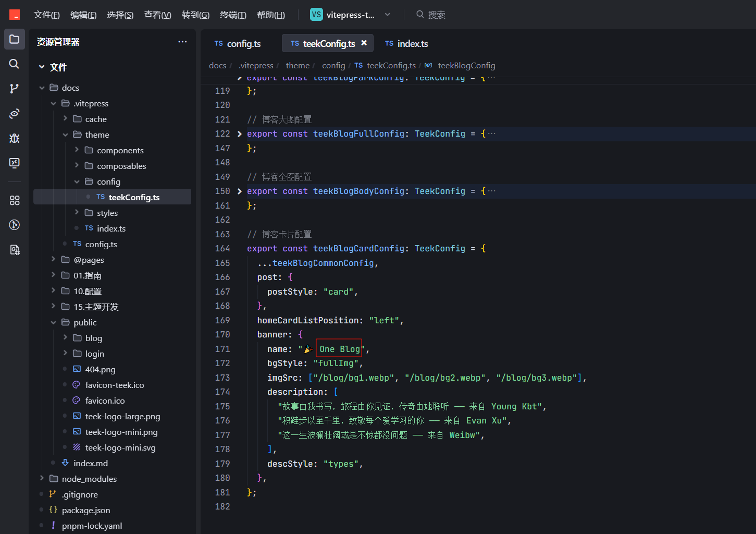Open the 编辑(E) menu
The image size is (756, 534).
point(83,15)
